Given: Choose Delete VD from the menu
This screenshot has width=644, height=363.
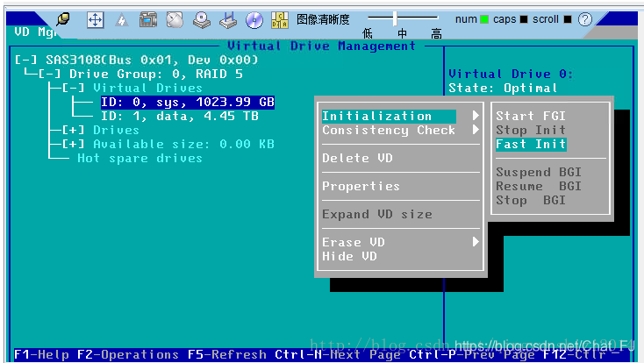Looking at the screenshot, I should (x=357, y=158).
